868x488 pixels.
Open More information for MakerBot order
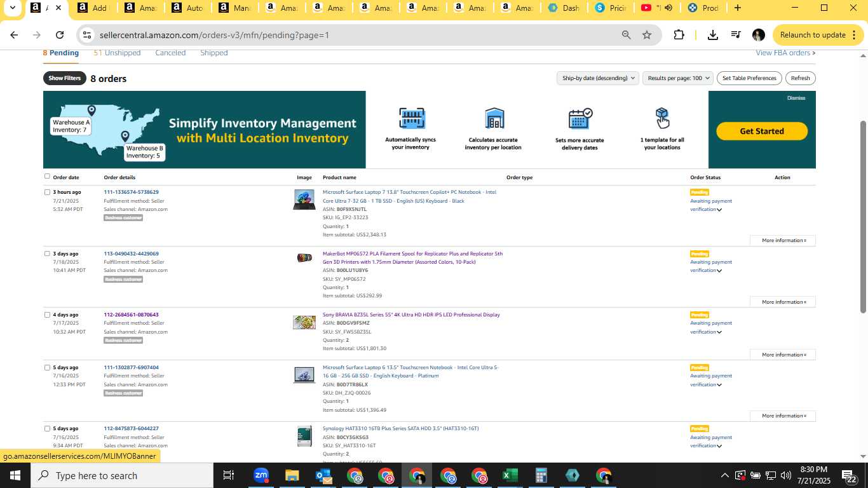pyautogui.click(x=783, y=302)
